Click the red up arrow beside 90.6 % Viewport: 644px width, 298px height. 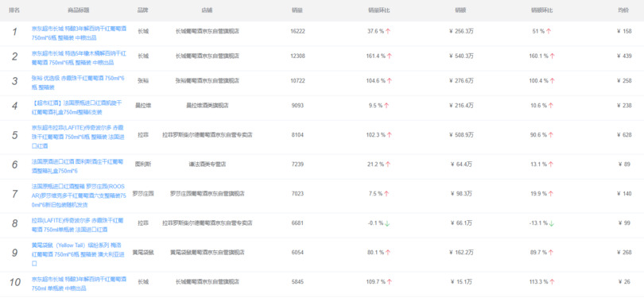[x=550, y=134]
